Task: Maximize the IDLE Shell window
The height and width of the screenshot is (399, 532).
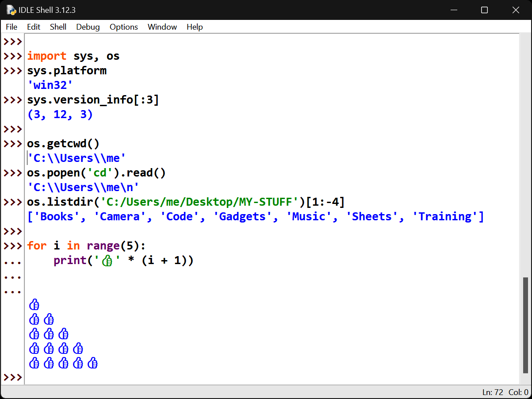Action: tap(484, 10)
